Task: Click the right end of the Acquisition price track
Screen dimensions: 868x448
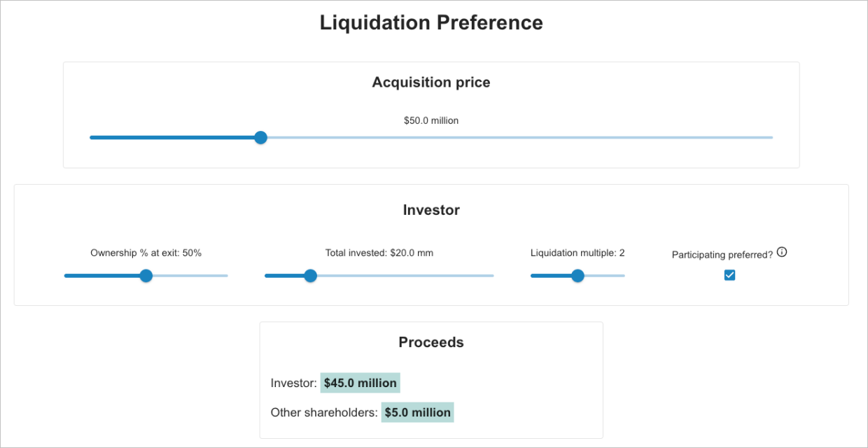Action: point(770,137)
